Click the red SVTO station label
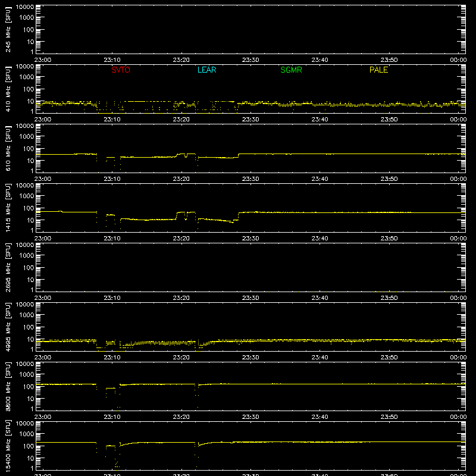This screenshot has width=476, height=476. pos(121,70)
